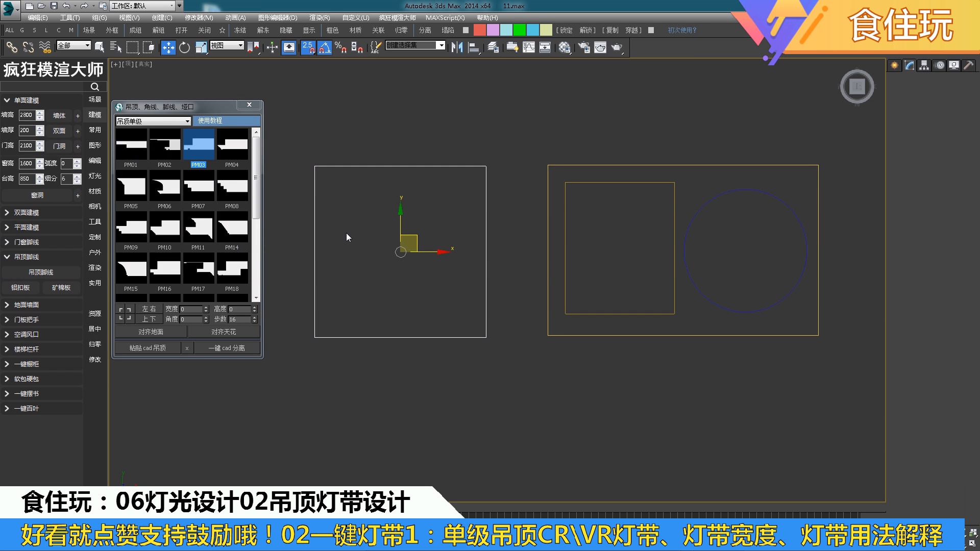Open the Modify panel tab icon
The width and height of the screenshot is (980, 551).
(x=909, y=65)
